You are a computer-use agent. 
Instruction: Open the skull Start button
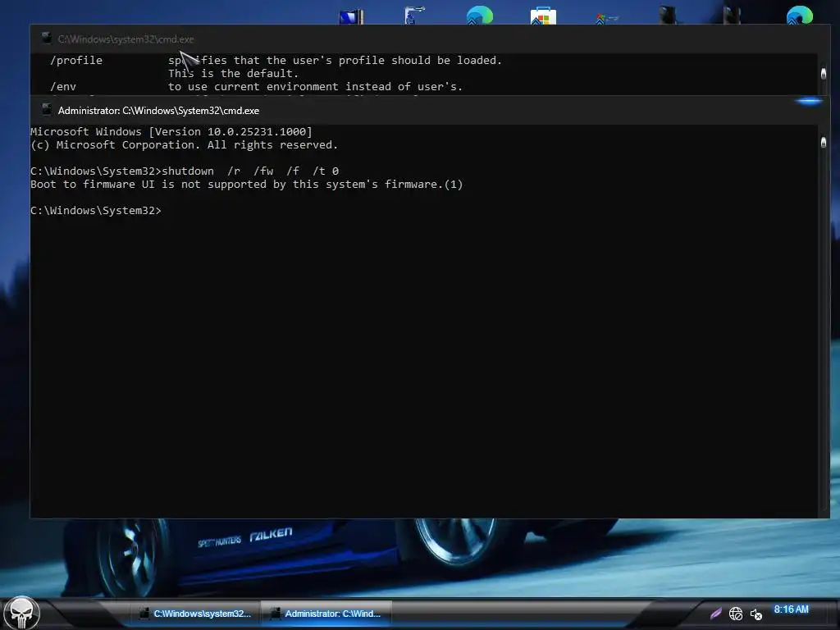pyautogui.click(x=21, y=614)
